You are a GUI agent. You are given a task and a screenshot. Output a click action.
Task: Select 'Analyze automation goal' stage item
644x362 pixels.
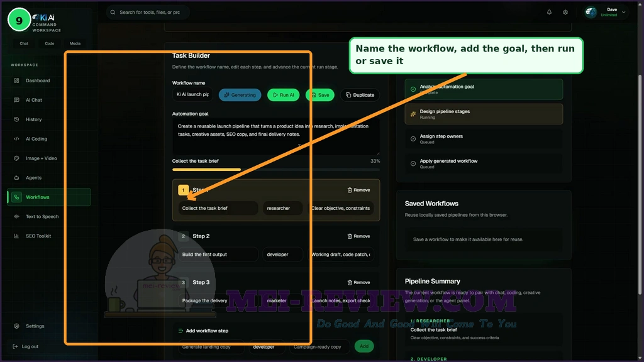(x=484, y=89)
